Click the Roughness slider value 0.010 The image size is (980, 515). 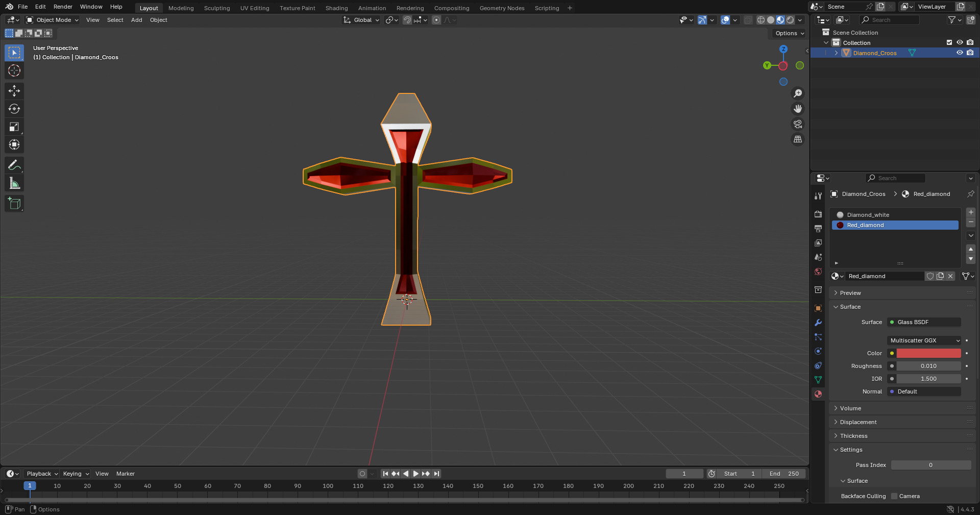click(929, 366)
